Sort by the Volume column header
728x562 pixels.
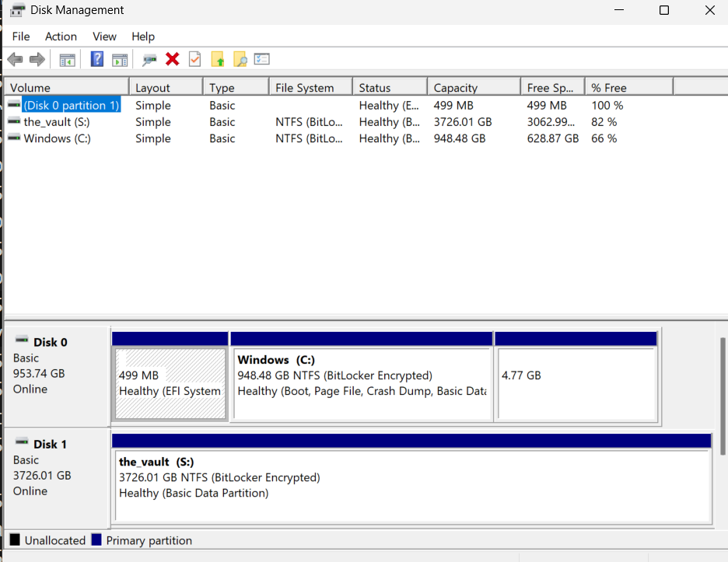click(66, 87)
